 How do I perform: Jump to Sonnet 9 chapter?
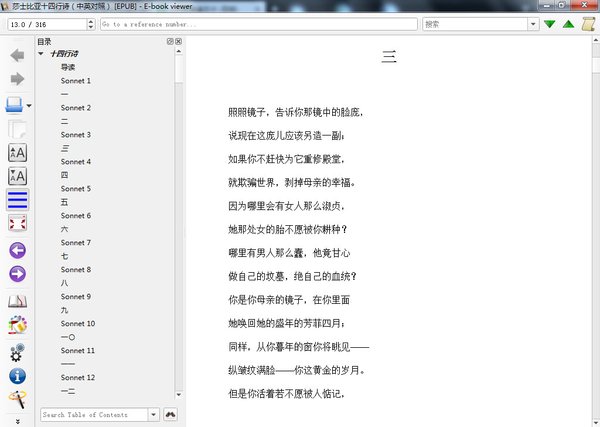(x=76, y=297)
